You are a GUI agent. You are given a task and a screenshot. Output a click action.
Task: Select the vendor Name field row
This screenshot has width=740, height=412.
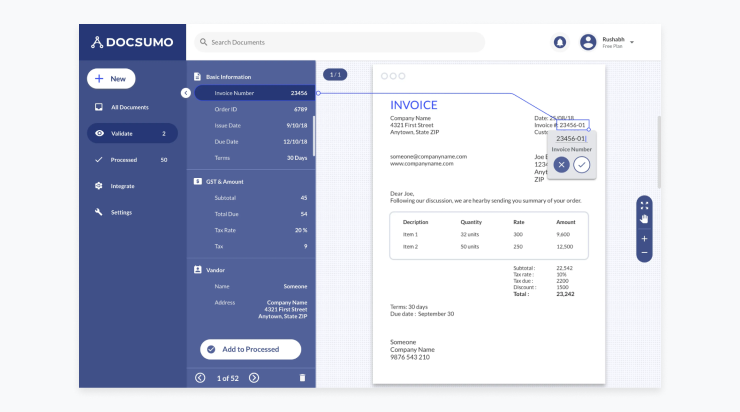pos(255,286)
